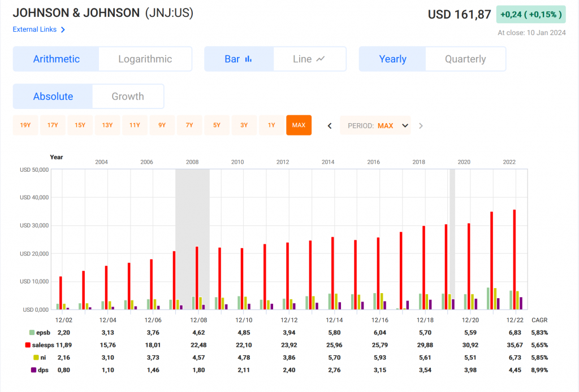This screenshot has width=579, height=392.
Task: Set time range to 19Y
Action: pyautogui.click(x=25, y=125)
